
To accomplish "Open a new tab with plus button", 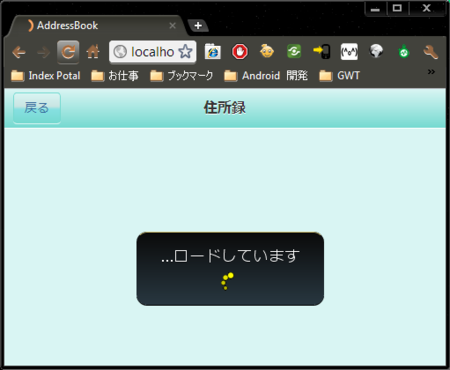I will click(198, 25).
